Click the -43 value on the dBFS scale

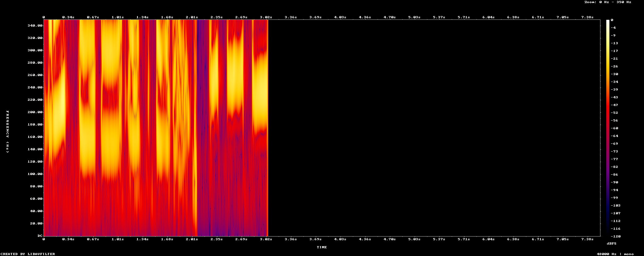coord(614,97)
